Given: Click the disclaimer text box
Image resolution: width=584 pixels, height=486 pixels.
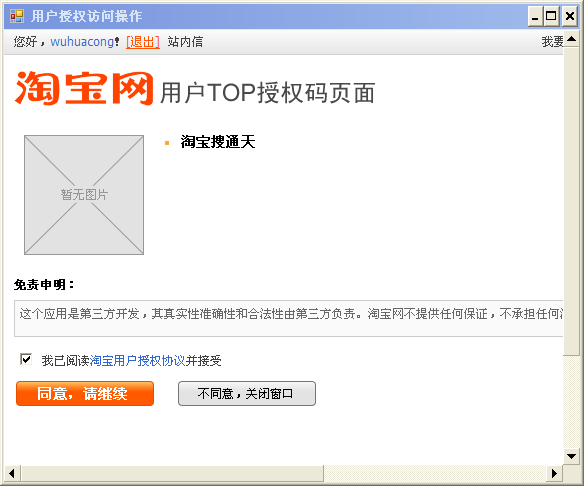Looking at the screenshot, I should pos(289,318).
